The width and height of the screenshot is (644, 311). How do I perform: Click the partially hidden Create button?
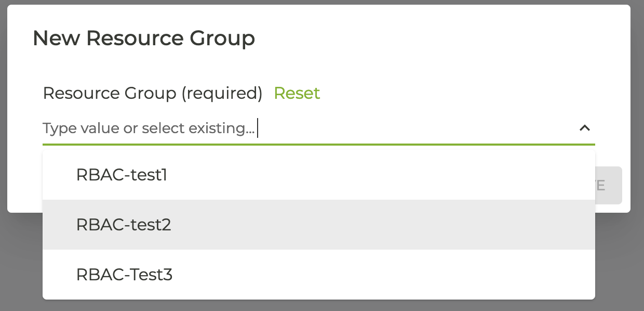(608, 185)
